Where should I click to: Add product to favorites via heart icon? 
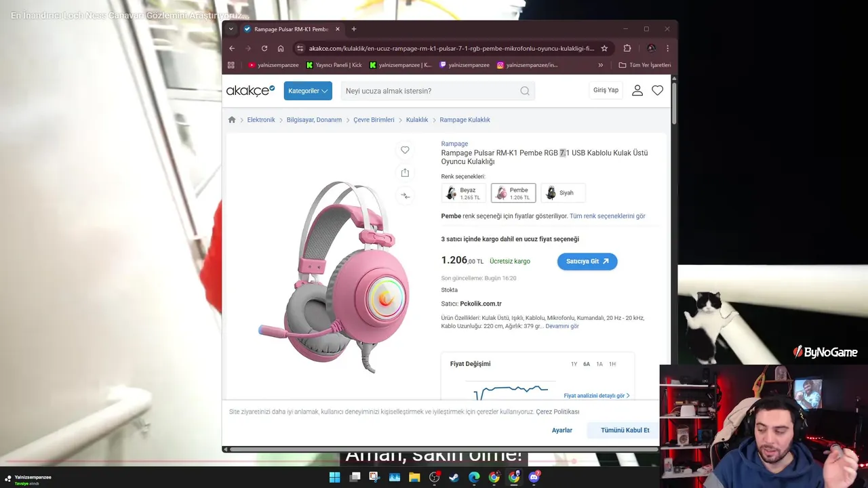(405, 150)
